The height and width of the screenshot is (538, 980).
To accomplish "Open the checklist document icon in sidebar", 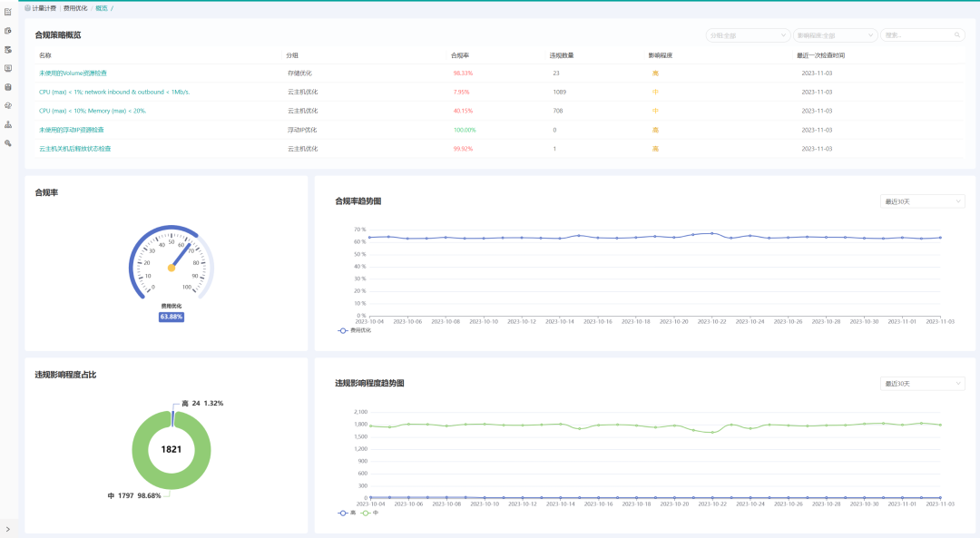I will (x=8, y=12).
